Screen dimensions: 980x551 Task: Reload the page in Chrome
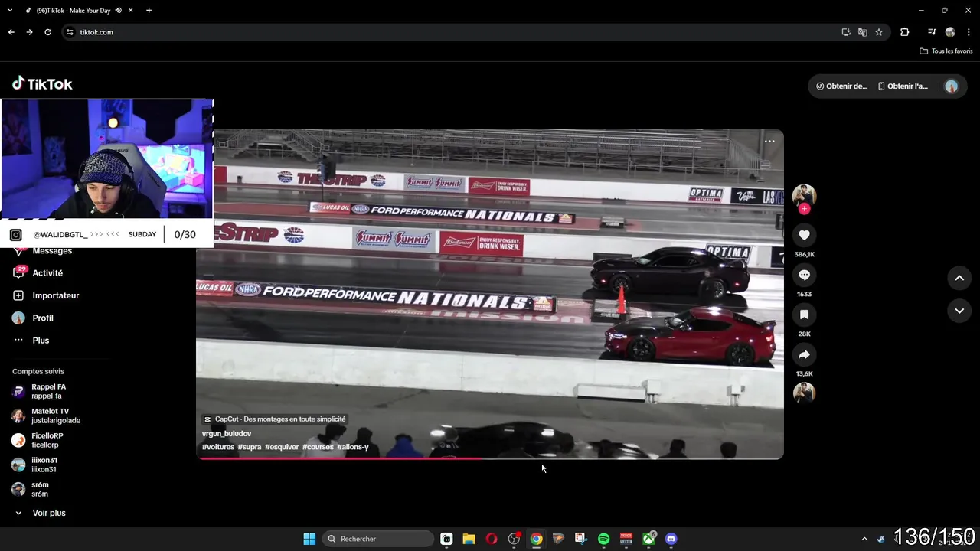click(47, 32)
